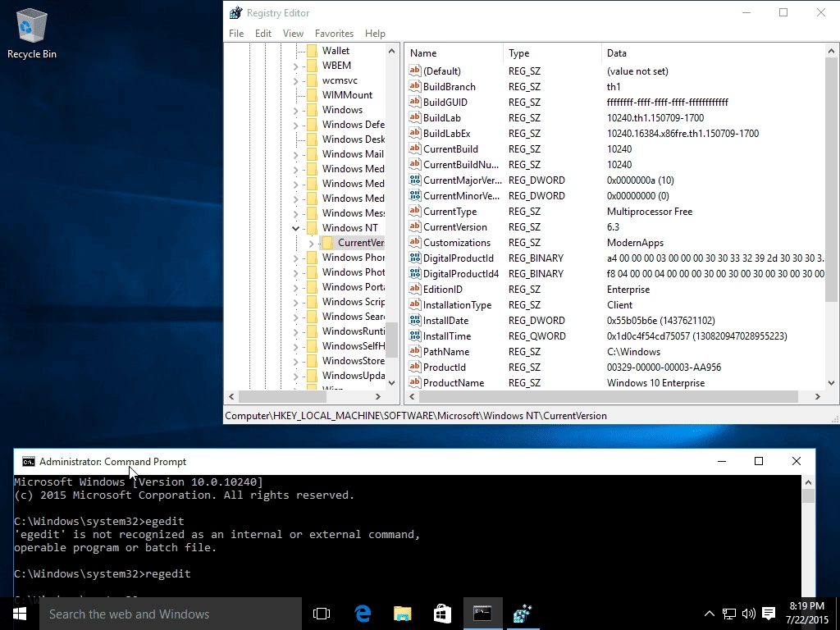Expand the Windows Phone key
Image resolution: width=840 pixels, height=630 pixels.
click(295, 258)
